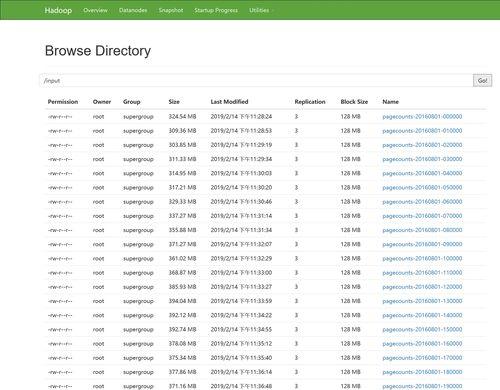The image size is (500, 390).
Task: Select timestamp ending 11:30:03
Action: 241,173
